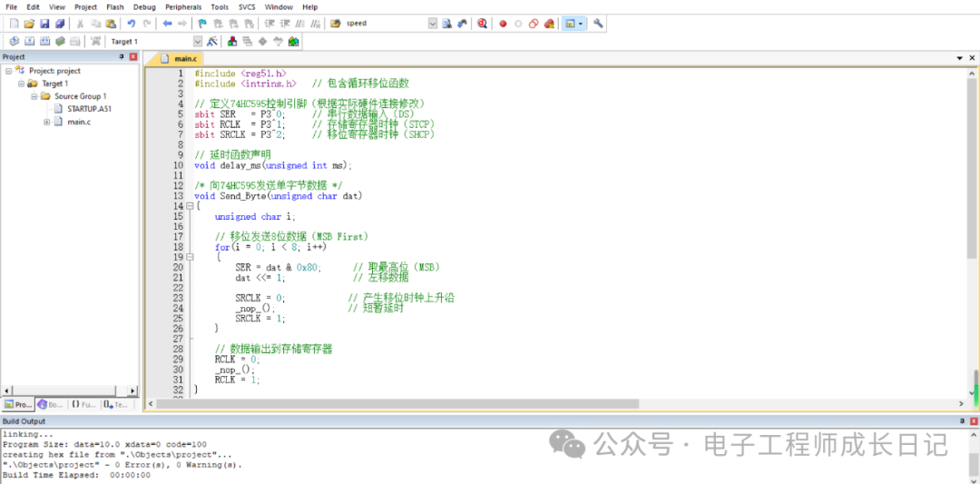The image size is (980, 484).
Task: Insert a bookmark with the flag icon
Action: [x=202, y=24]
